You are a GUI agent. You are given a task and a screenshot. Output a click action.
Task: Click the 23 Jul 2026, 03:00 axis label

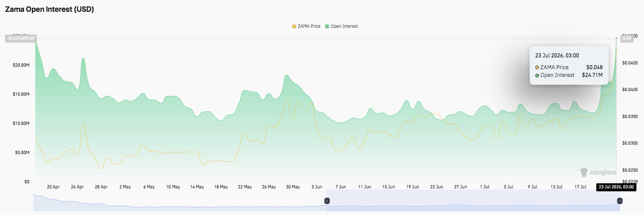(615, 187)
